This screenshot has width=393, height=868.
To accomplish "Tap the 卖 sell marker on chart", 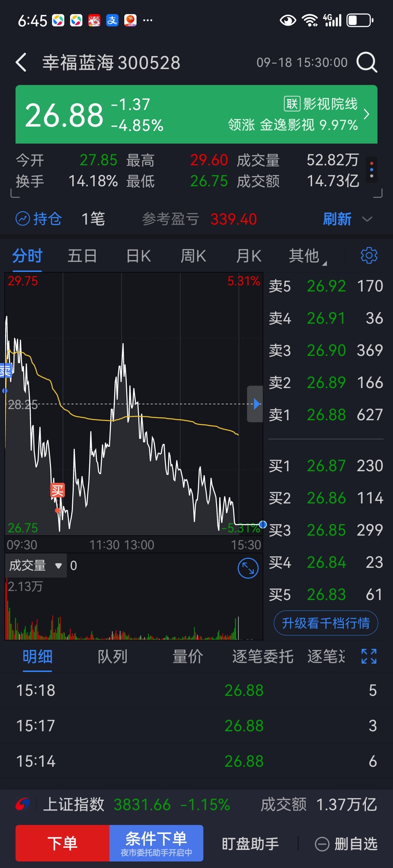I will coord(6,371).
